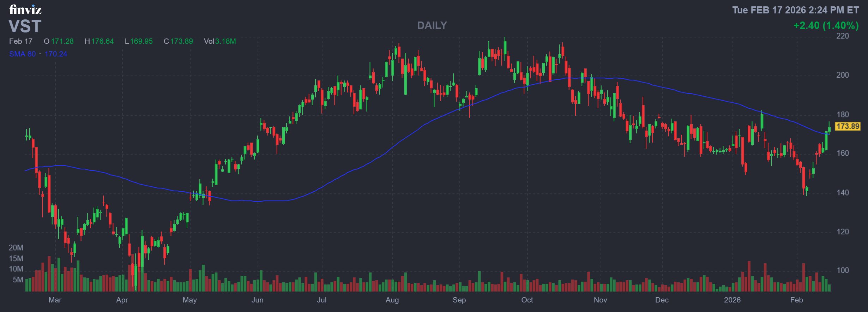
Task: Click the Vol 3.18M volume readout
Action: tap(220, 41)
